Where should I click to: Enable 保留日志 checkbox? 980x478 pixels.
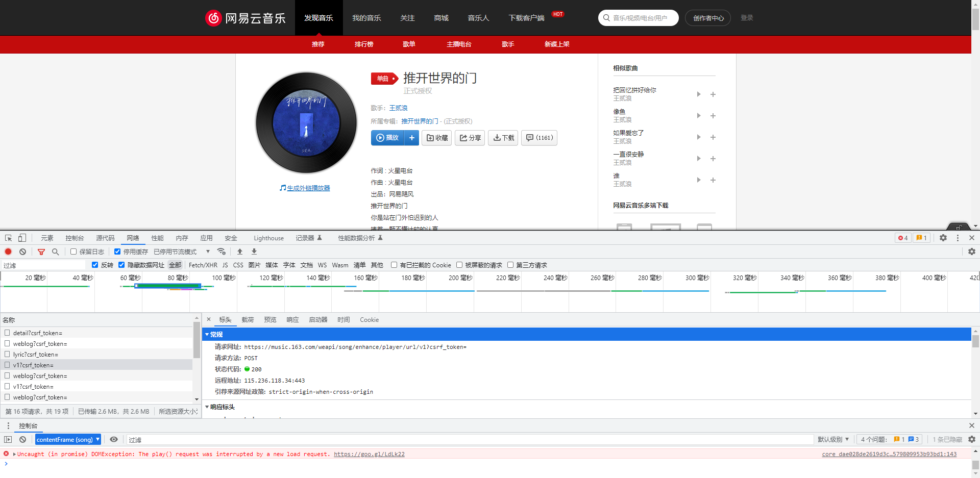pyautogui.click(x=73, y=251)
